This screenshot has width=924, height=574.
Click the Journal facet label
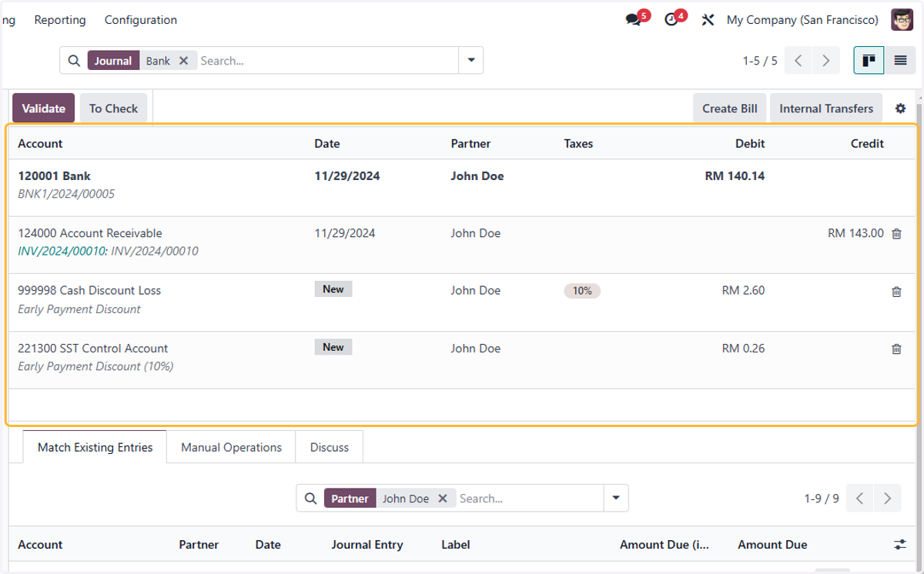click(x=113, y=61)
